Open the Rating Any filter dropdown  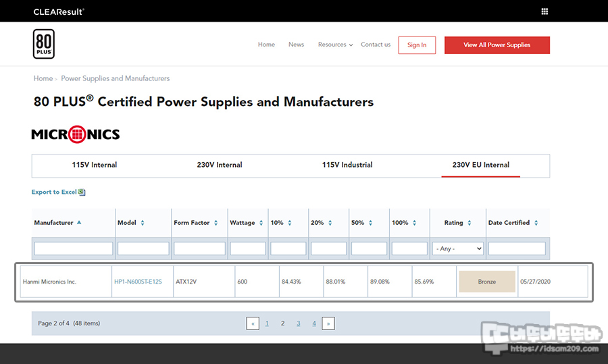pos(458,249)
